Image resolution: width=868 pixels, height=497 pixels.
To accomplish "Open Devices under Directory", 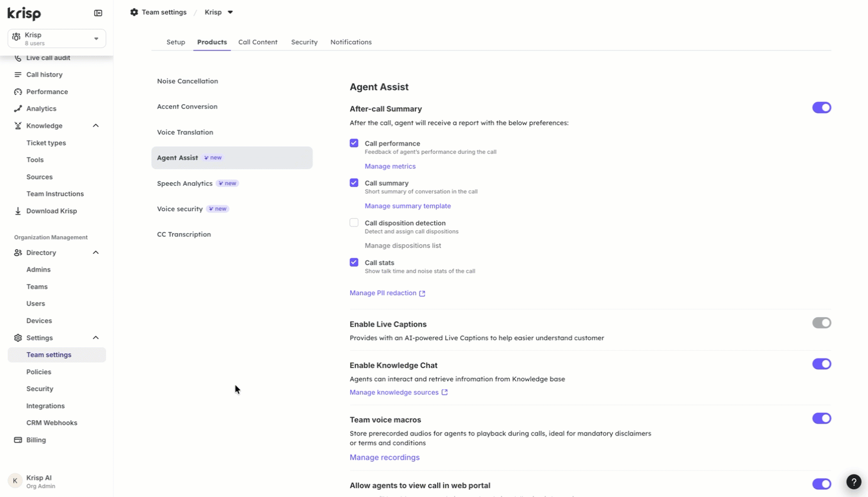I will click(x=39, y=321).
